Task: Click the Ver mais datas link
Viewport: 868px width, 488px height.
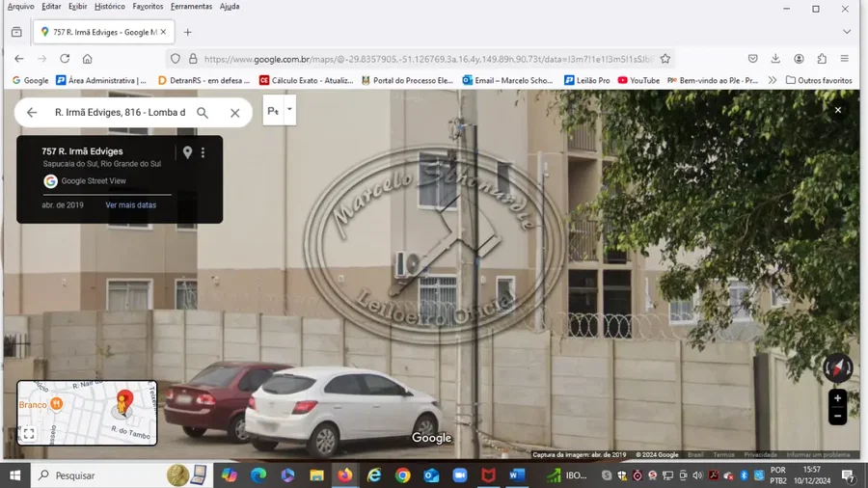Action: pos(130,204)
